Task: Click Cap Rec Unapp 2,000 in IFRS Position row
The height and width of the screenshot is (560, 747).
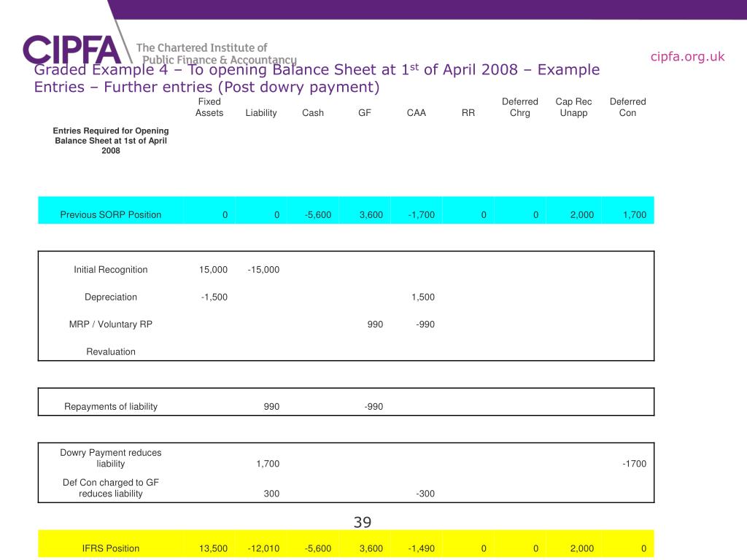Action: click(x=582, y=548)
